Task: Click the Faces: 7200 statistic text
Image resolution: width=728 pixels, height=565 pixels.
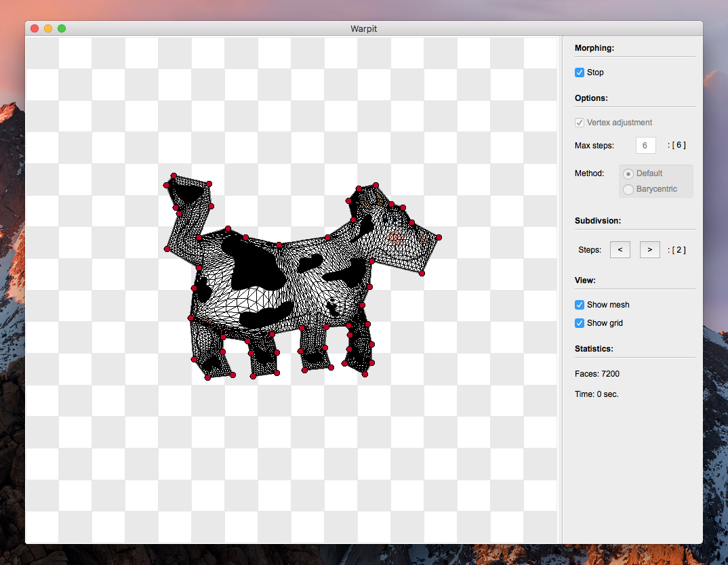Action: (597, 374)
